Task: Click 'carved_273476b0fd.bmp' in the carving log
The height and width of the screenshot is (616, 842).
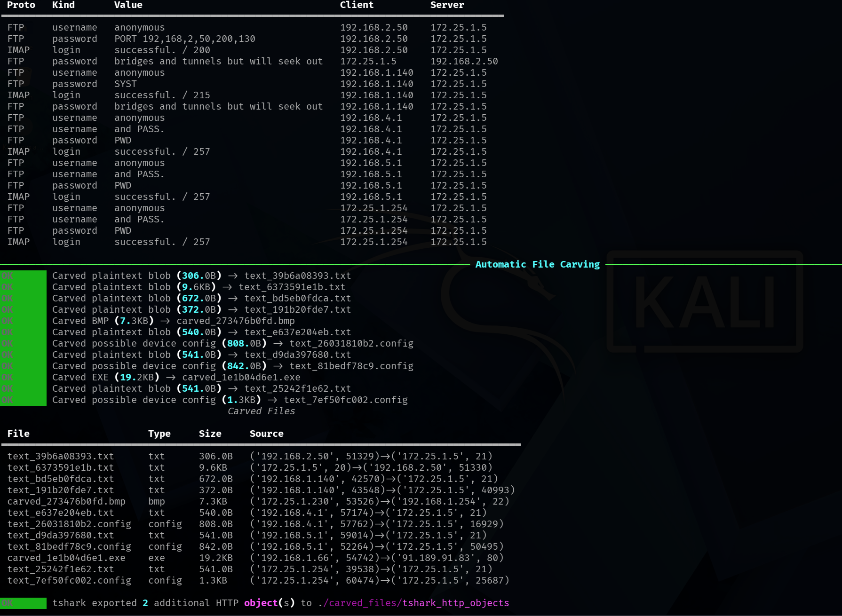Action: [236, 321]
